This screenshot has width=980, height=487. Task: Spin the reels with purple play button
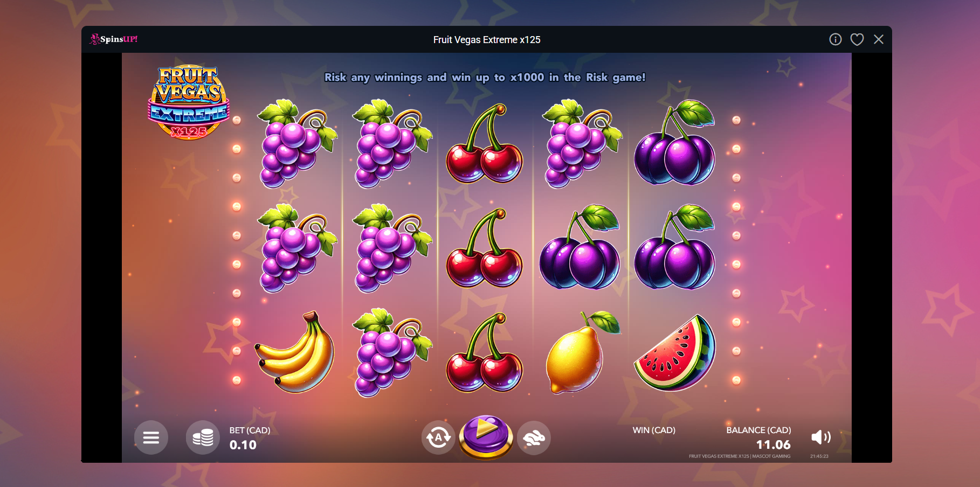(486, 436)
